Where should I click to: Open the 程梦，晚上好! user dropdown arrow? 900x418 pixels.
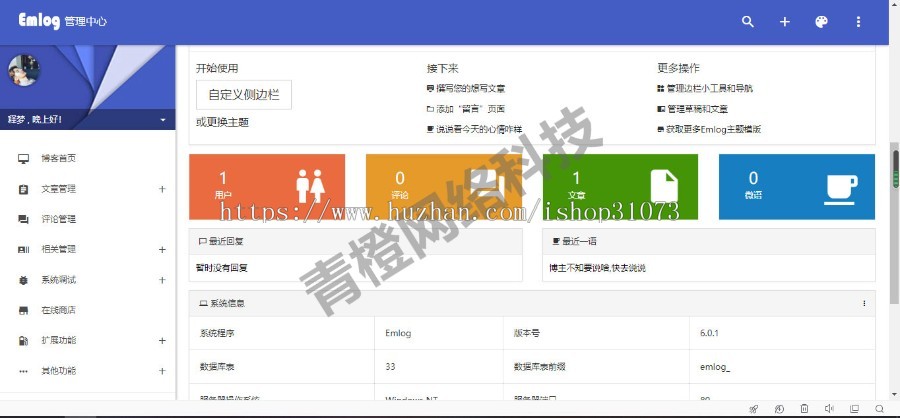pos(163,120)
